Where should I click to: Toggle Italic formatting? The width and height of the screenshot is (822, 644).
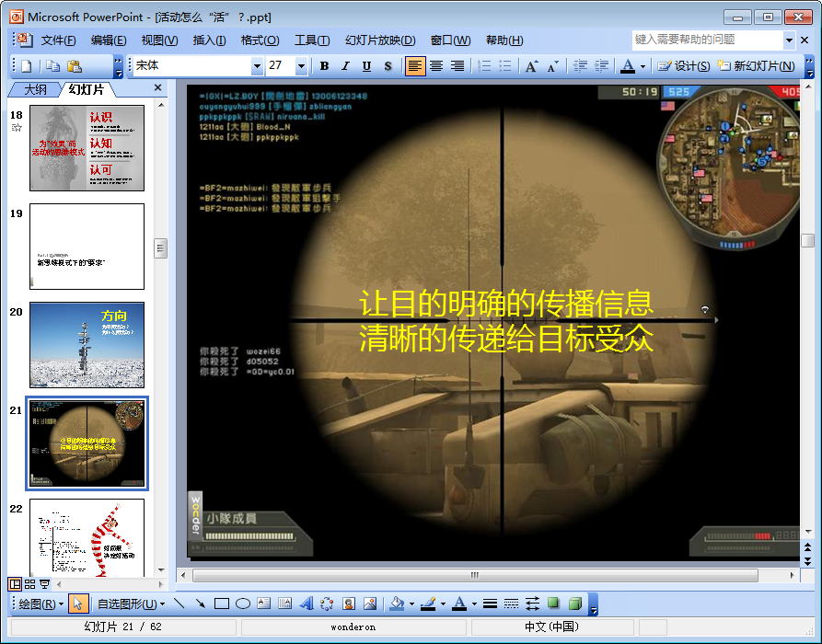click(x=345, y=66)
